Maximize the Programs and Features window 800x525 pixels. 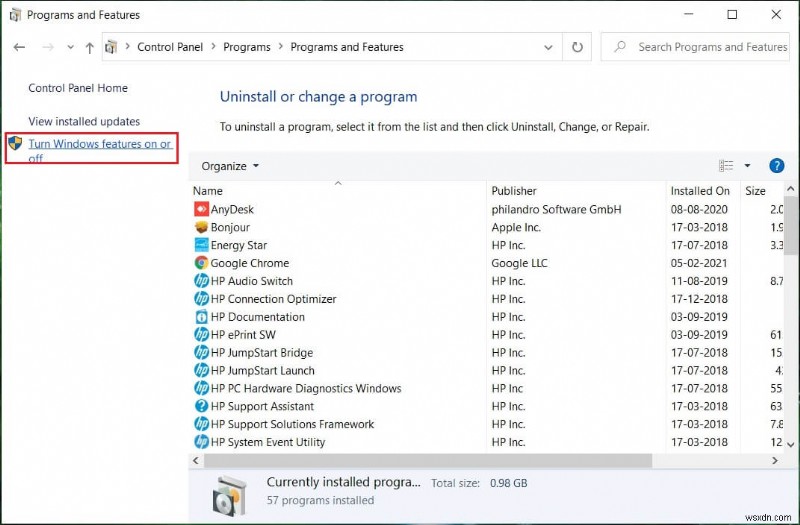(732, 14)
